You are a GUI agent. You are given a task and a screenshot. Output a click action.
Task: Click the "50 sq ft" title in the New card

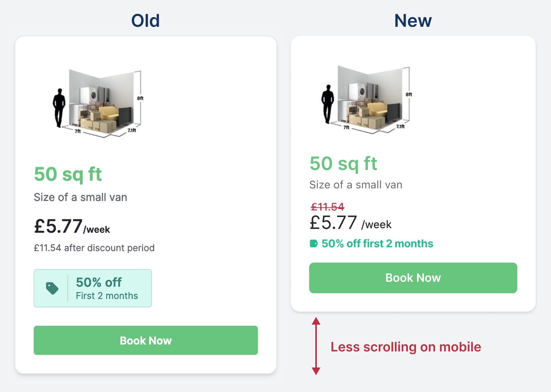[x=343, y=163]
